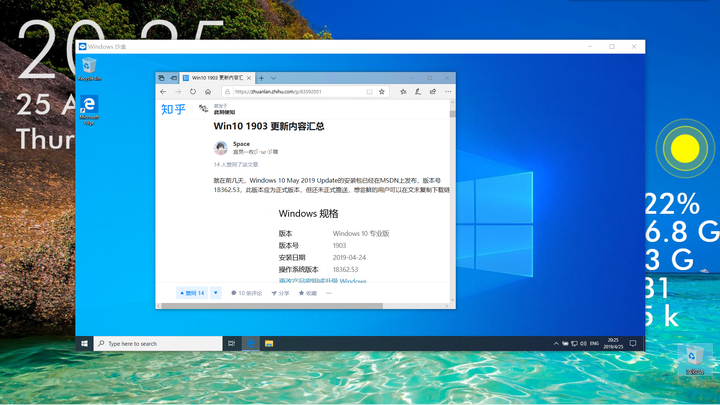This screenshot has height=405, width=720.
Task: Click the Windows 沙盒 window title icon
Action: [x=83, y=46]
